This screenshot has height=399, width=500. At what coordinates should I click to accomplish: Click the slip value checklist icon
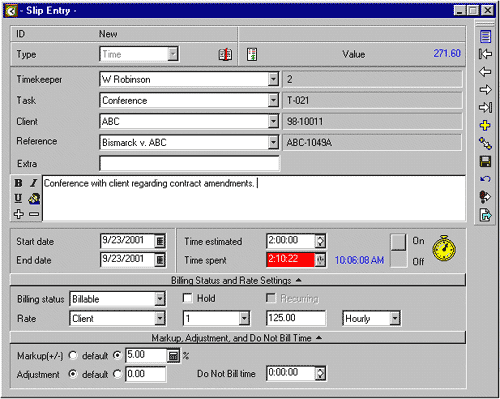(252, 54)
